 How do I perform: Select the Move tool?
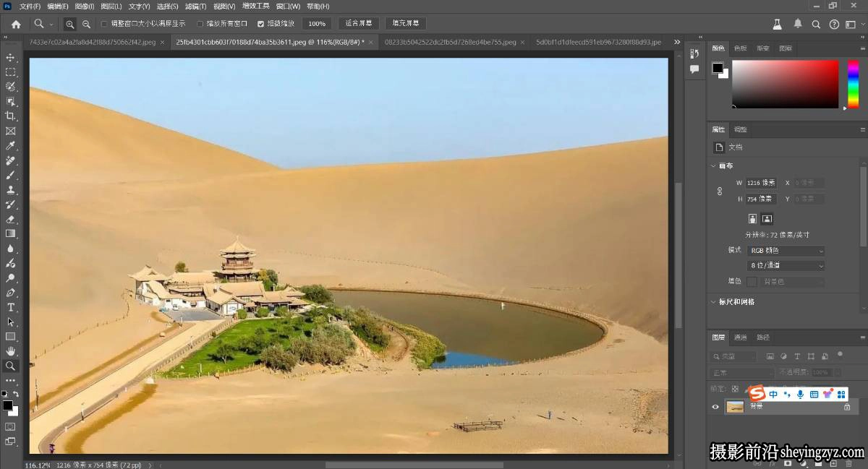10,57
